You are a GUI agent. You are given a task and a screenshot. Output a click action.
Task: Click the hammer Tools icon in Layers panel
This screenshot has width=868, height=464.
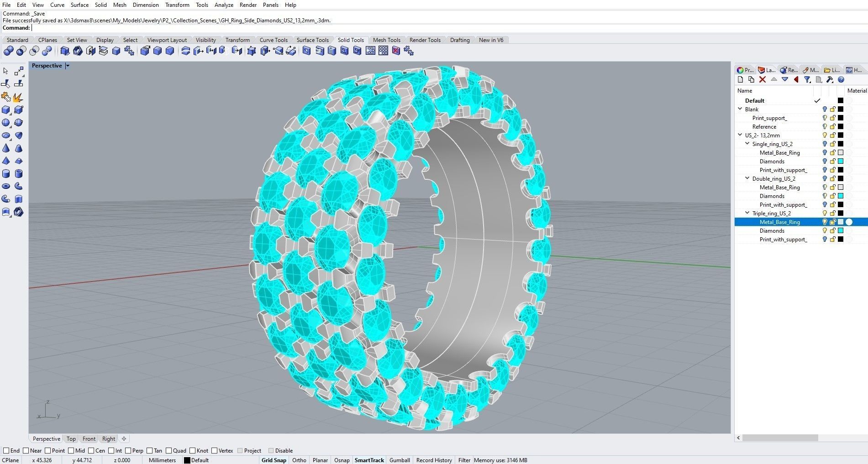pos(830,79)
